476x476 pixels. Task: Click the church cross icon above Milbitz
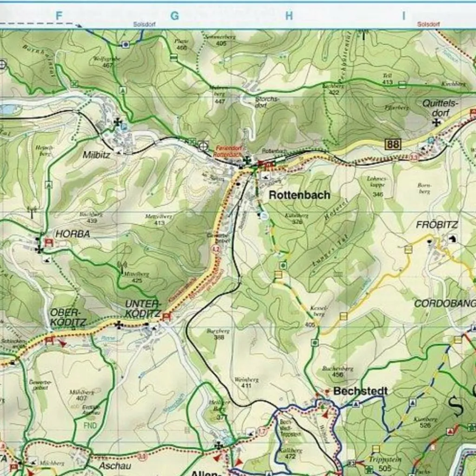[x=118, y=122]
